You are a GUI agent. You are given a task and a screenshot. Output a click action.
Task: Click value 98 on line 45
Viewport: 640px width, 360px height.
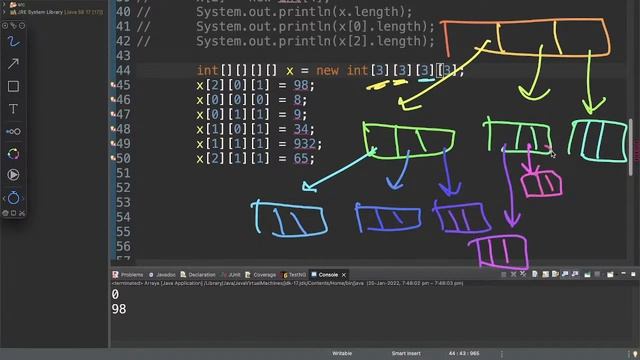coord(301,85)
